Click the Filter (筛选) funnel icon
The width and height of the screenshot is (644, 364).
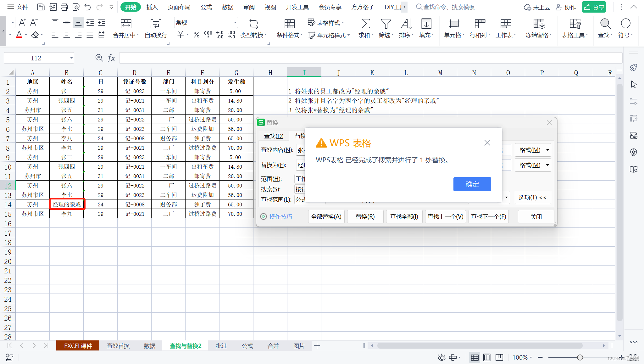pyautogui.click(x=386, y=24)
